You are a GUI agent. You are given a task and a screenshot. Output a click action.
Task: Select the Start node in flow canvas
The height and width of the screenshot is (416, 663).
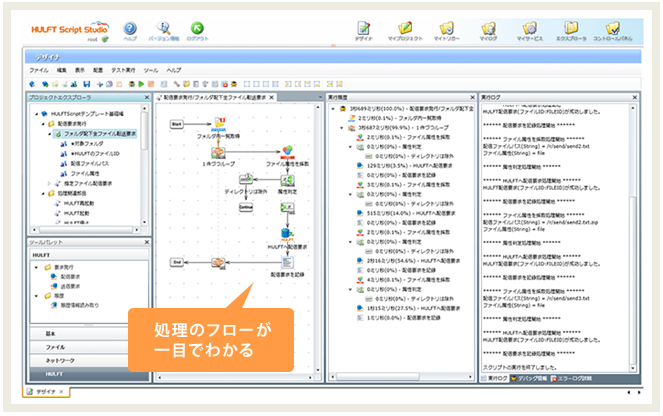click(176, 124)
